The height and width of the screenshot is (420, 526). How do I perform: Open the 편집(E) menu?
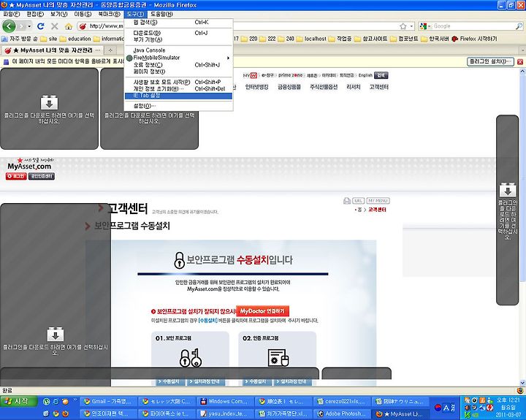click(35, 14)
